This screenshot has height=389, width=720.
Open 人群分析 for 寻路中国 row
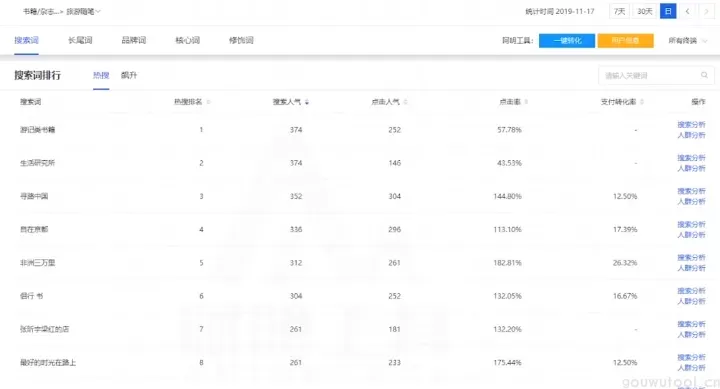[x=691, y=202]
